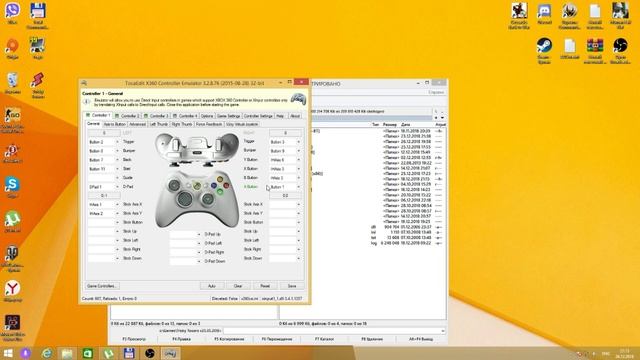Viewport: 640px width, 360px height.
Task: Click Alt+F4 Выход in Total Commander
Action: point(421,339)
